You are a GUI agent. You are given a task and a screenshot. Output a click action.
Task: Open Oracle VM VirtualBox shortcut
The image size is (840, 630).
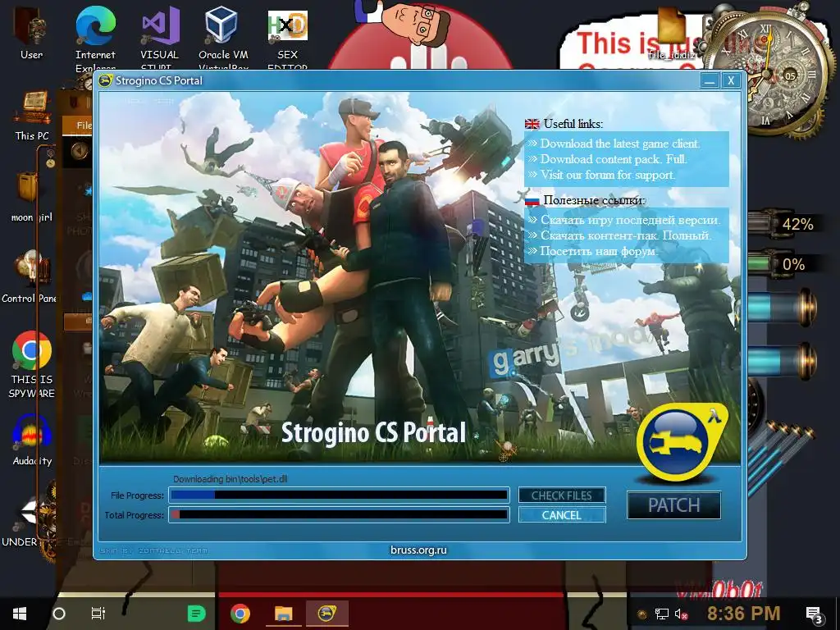pyautogui.click(x=223, y=38)
